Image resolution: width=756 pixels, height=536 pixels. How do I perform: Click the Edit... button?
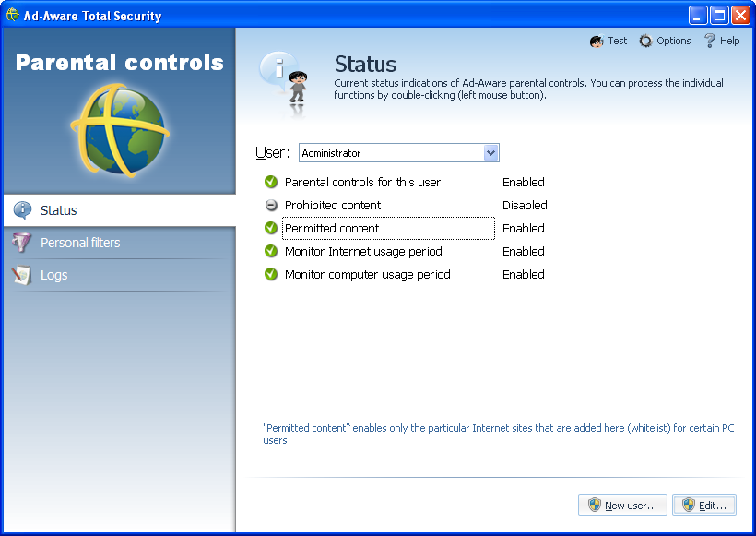[704, 506]
